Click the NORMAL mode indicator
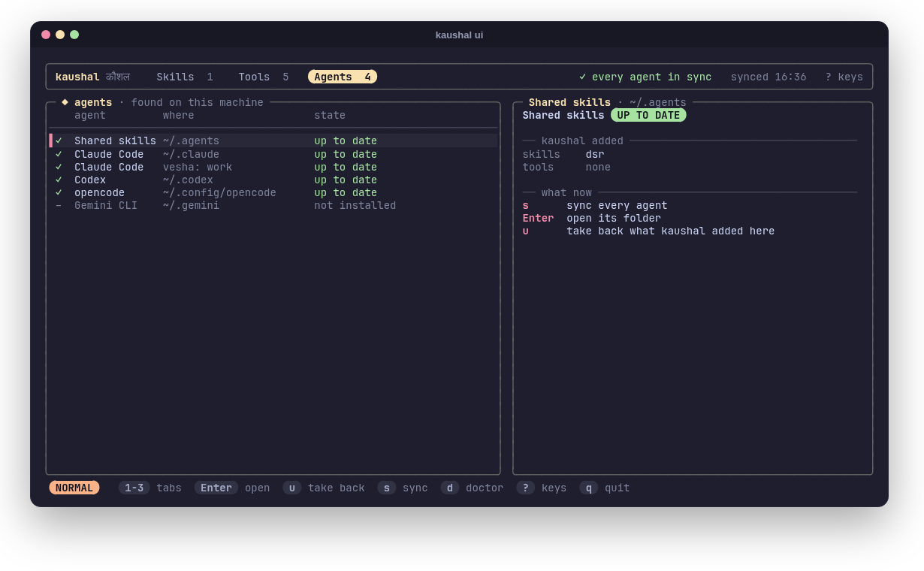 coord(74,488)
